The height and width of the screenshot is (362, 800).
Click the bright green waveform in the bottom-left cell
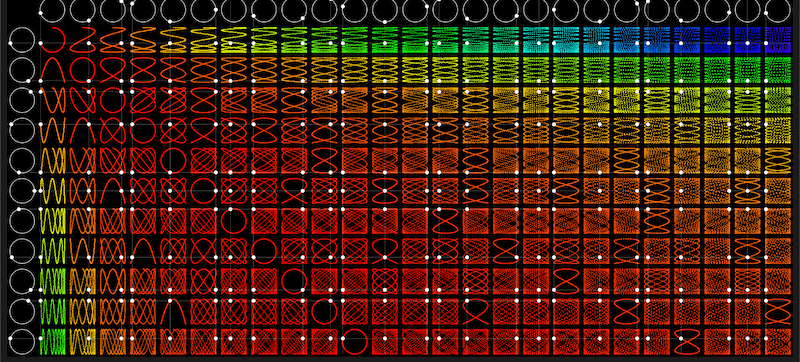tap(53, 341)
